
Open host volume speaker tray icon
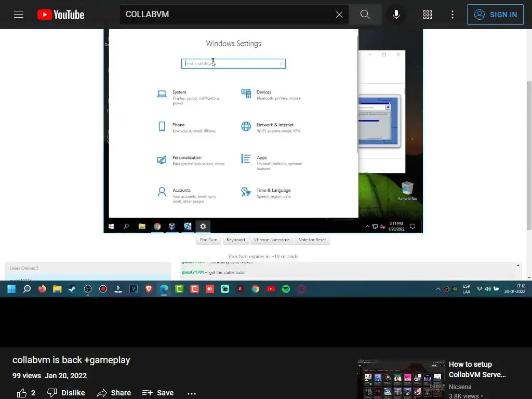click(x=488, y=289)
